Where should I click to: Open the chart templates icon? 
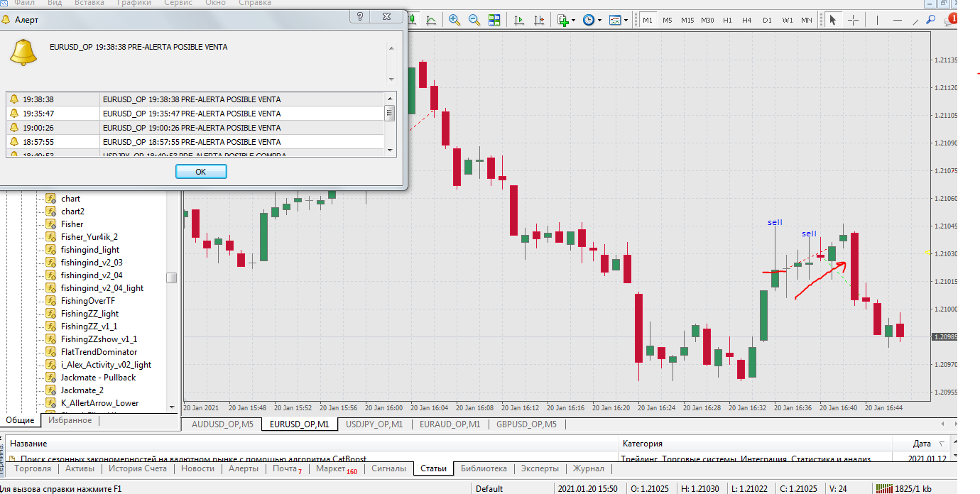(615, 20)
